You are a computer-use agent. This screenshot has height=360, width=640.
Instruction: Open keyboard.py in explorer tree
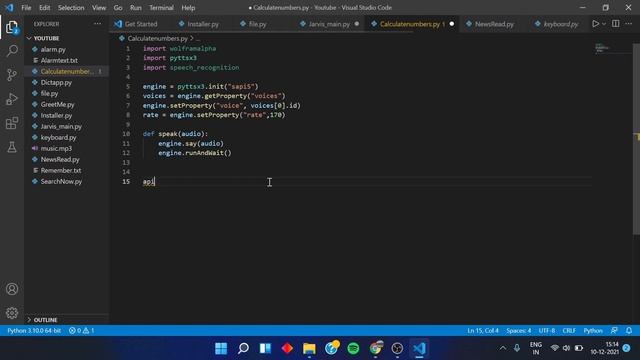pyautogui.click(x=58, y=138)
